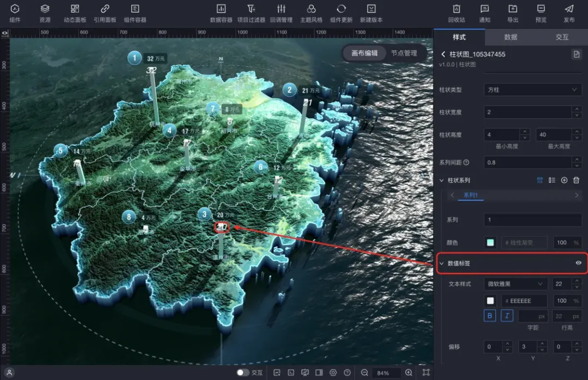The height and width of the screenshot is (380, 588).
Task: Collapse the 柱状系列 section
Action: [442, 180]
